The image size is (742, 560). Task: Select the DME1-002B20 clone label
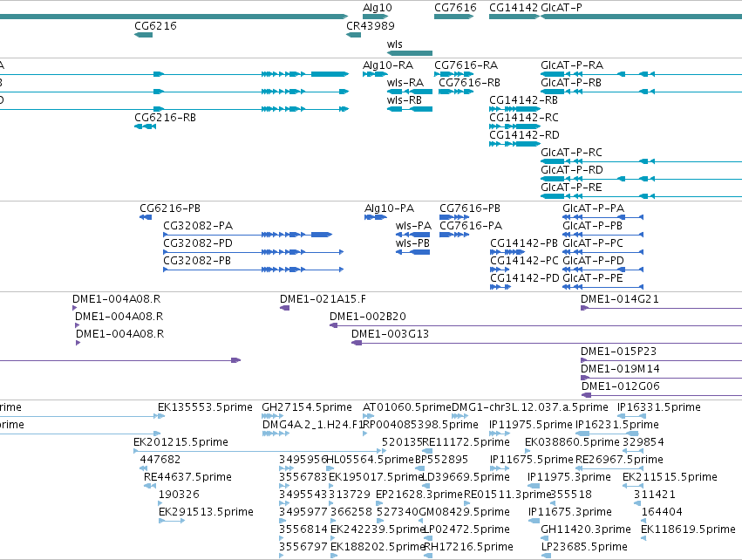pyautogui.click(x=368, y=317)
